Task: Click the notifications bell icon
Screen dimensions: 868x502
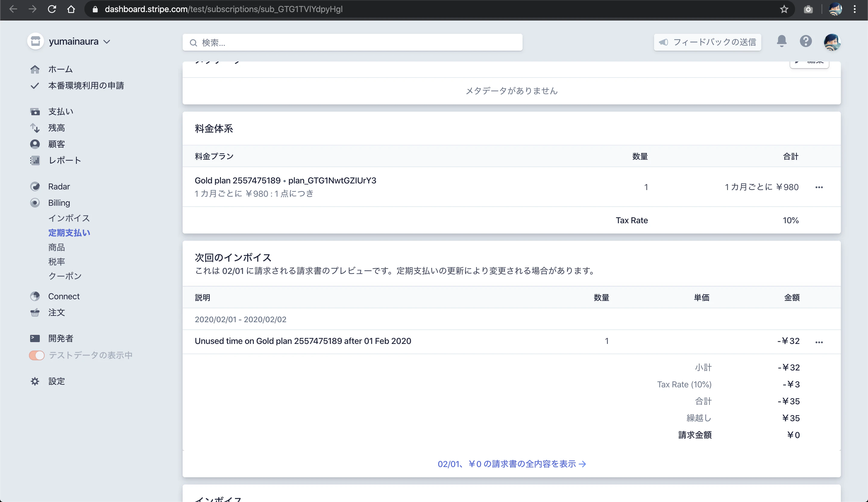Action: [782, 41]
